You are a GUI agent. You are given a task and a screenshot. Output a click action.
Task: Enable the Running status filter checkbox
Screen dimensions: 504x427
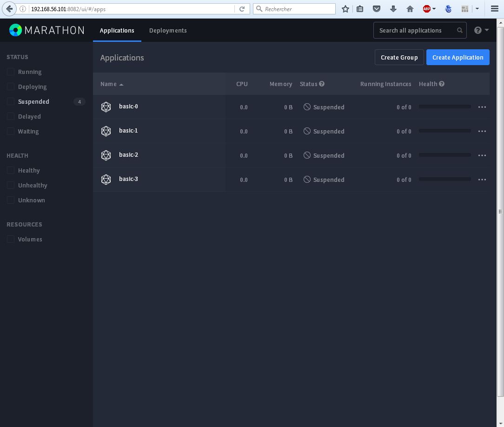[x=11, y=72]
